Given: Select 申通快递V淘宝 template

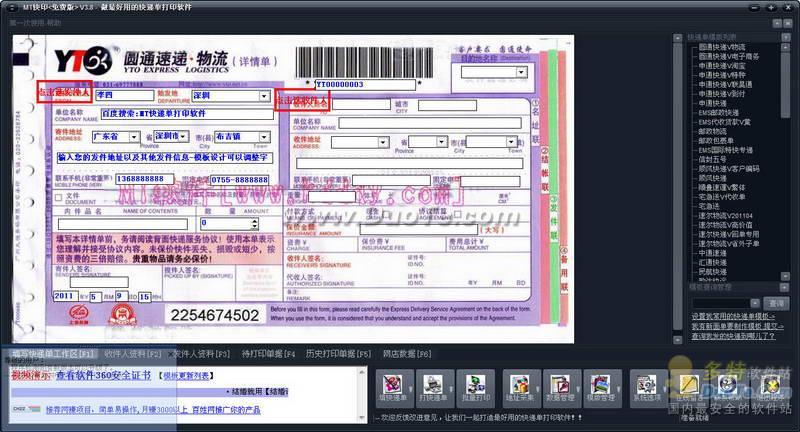Looking at the screenshot, I should 721,66.
